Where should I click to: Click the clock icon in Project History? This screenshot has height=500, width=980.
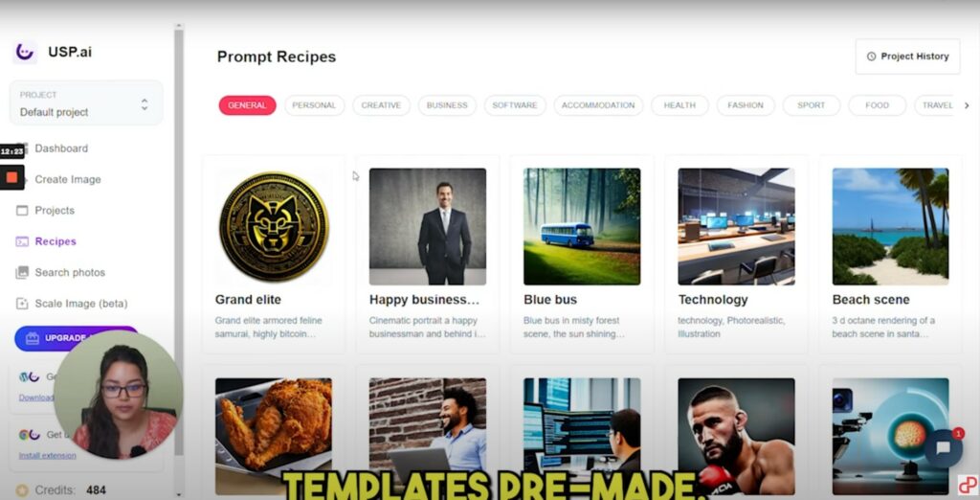click(x=871, y=57)
